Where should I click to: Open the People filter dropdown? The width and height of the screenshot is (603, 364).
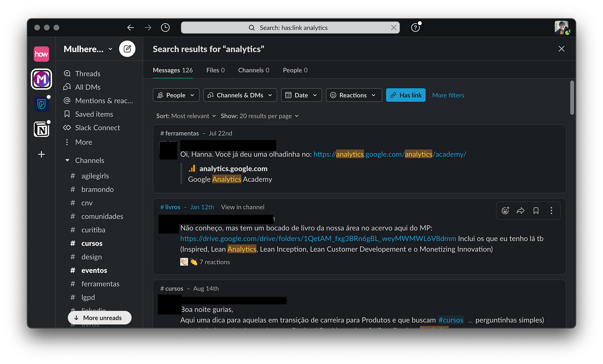click(x=176, y=95)
